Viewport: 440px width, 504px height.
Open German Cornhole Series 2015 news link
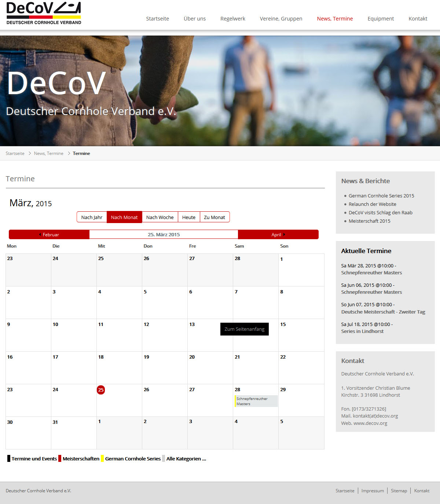(381, 196)
